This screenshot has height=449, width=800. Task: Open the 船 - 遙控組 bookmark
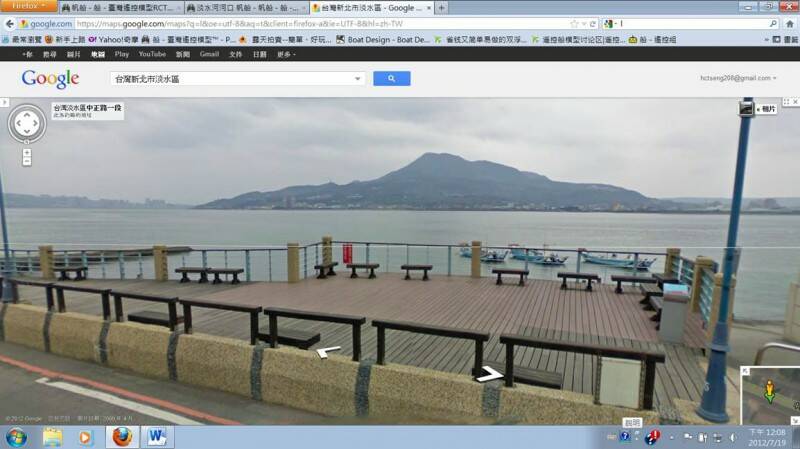tap(653, 39)
